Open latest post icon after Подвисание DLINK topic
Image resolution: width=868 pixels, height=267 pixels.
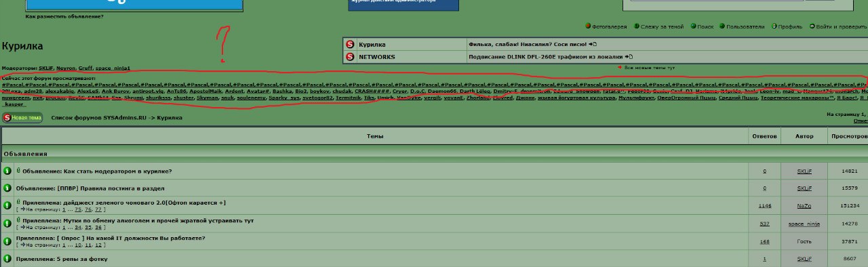click(629, 57)
